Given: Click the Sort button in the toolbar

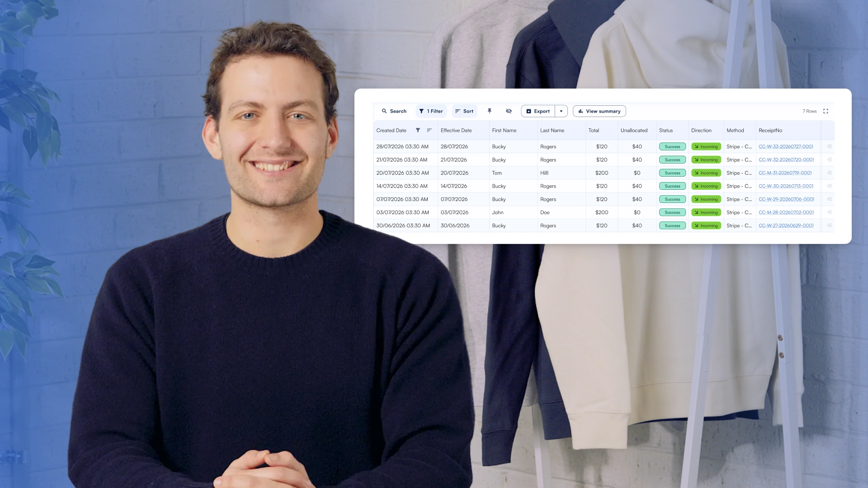Looking at the screenshot, I should coord(464,111).
